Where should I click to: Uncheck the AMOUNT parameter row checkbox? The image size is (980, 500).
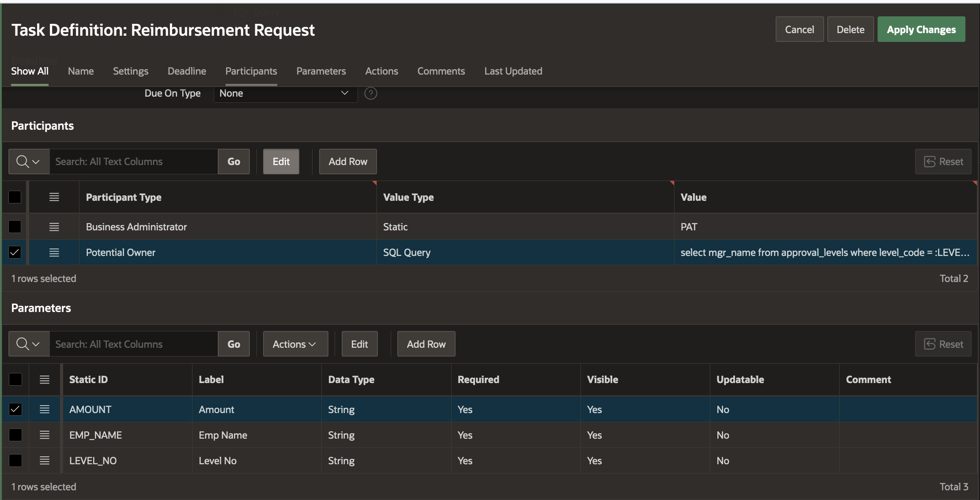[x=15, y=410]
